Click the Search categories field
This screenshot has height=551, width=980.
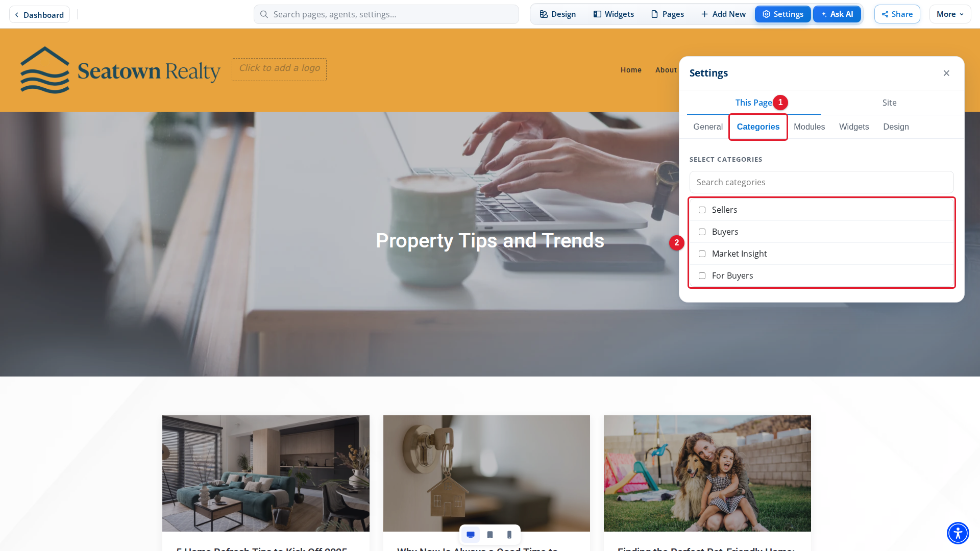point(822,182)
